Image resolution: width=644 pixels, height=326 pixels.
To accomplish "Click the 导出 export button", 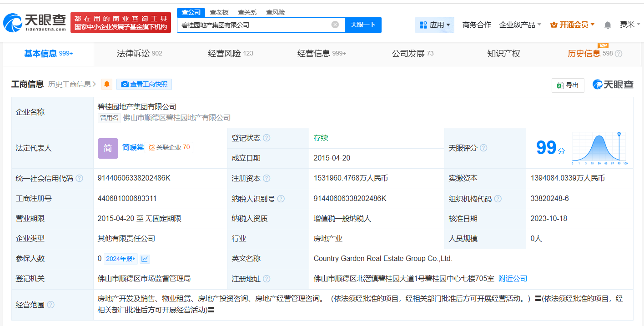I will [x=568, y=85].
